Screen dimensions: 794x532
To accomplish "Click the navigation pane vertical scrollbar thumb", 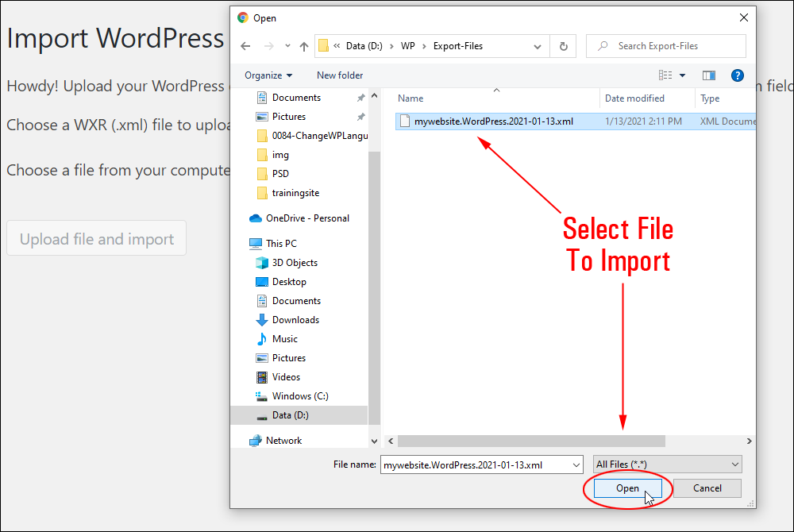I will (x=374, y=287).
